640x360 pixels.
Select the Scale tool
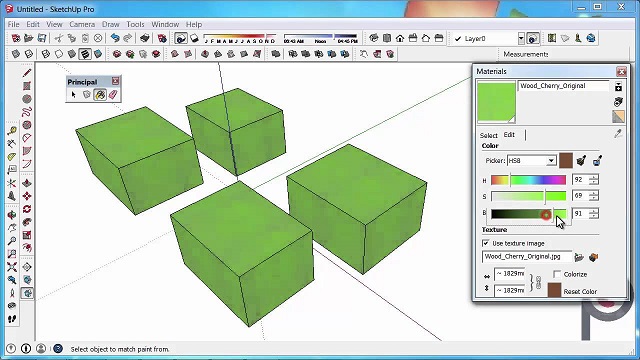coord(27,235)
